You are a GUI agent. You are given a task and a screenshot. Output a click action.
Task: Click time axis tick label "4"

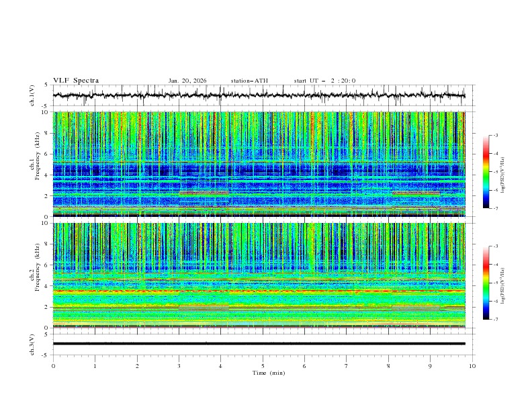pos(220,366)
